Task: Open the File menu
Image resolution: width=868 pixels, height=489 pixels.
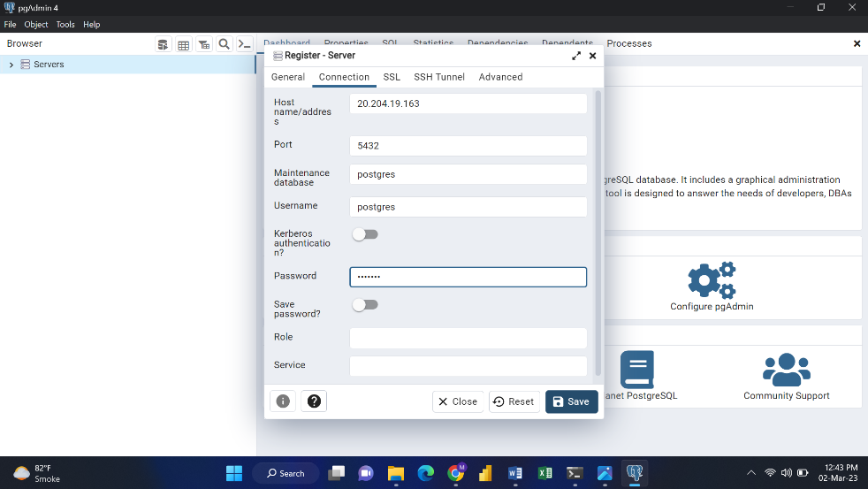Action: (x=10, y=25)
